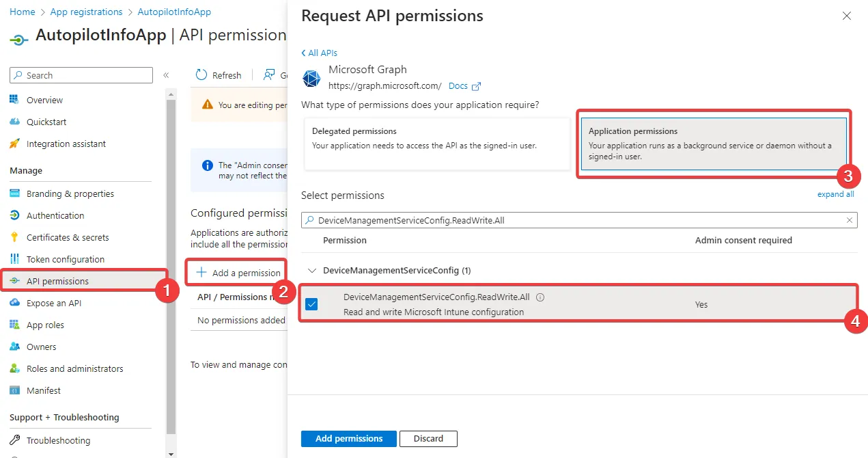Clear the permission search with X icon
868x458 pixels.
[x=850, y=220]
